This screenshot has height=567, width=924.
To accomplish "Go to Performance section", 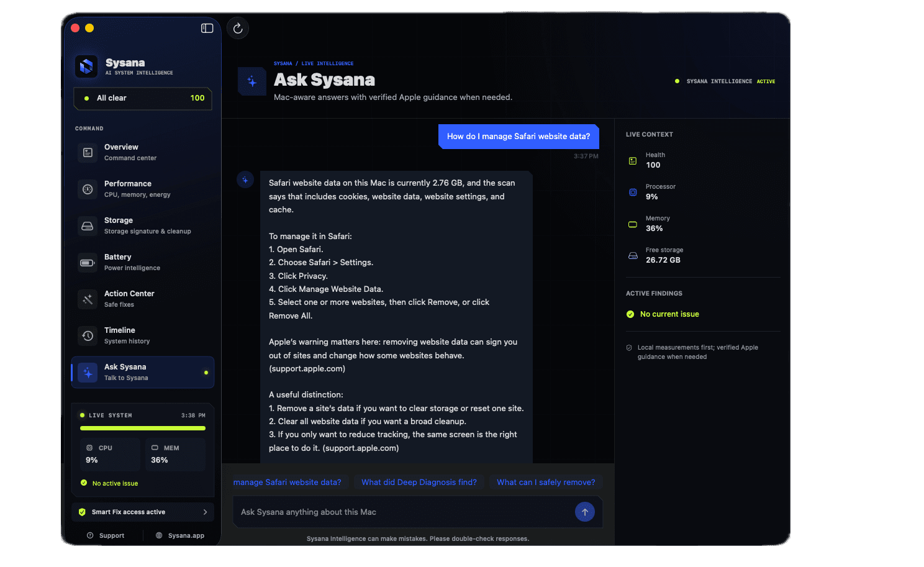I will 143,189.
